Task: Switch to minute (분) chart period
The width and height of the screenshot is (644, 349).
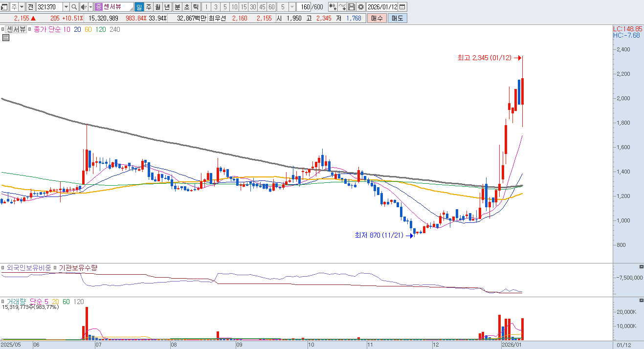Action: click(x=177, y=7)
